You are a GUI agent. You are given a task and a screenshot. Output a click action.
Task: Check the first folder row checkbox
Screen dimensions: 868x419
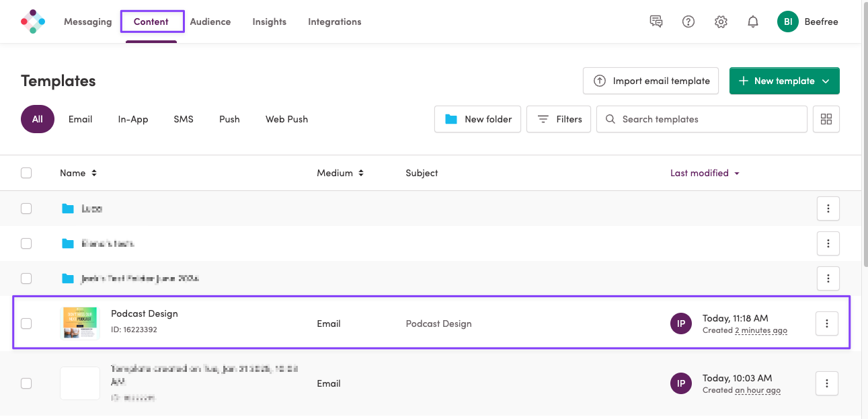tap(26, 208)
